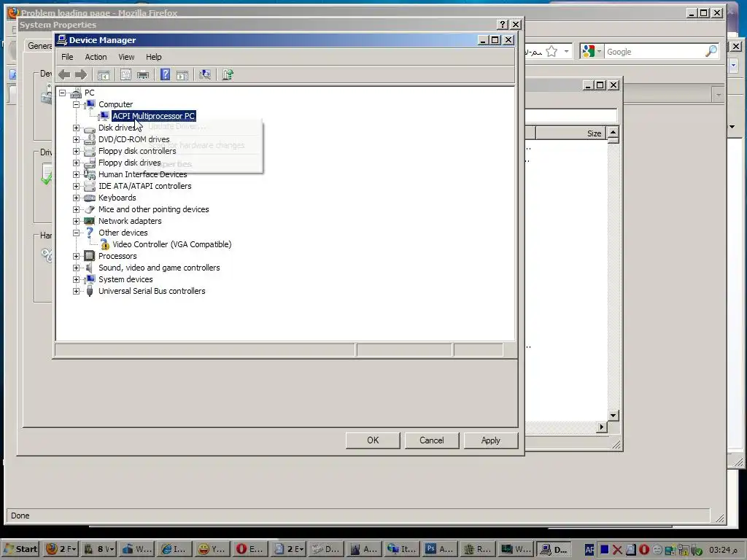The height and width of the screenshot is (560, 747).
Task: Click the Print toolbar icon
Action: coord(143,75)
